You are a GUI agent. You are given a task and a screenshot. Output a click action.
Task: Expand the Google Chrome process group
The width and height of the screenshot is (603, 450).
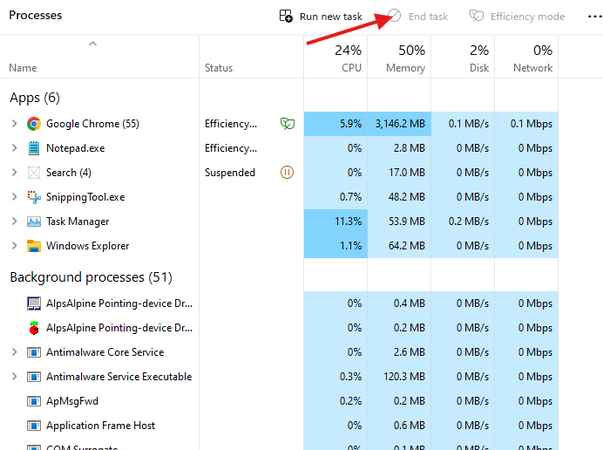[14, 124]
